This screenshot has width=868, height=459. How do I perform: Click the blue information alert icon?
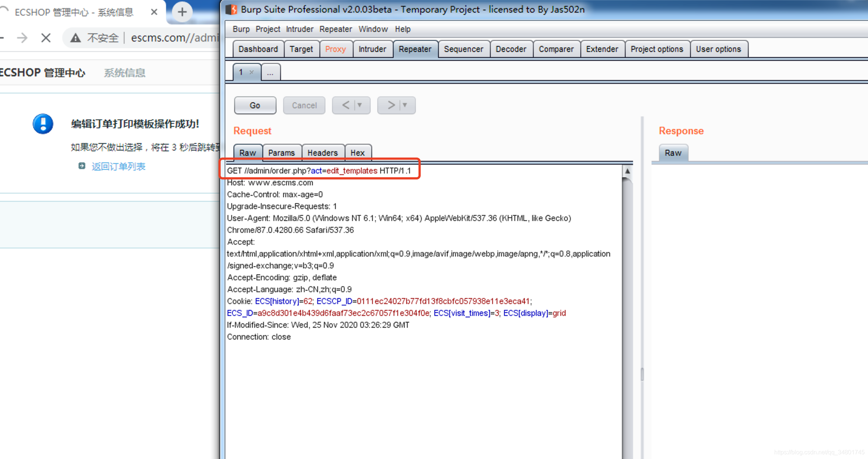click(43, 123)
